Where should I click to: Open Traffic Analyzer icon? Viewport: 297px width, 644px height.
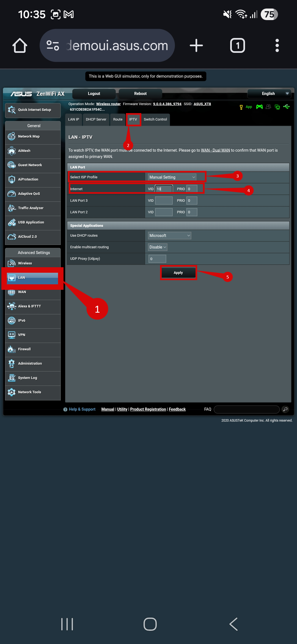coord(12,208)
